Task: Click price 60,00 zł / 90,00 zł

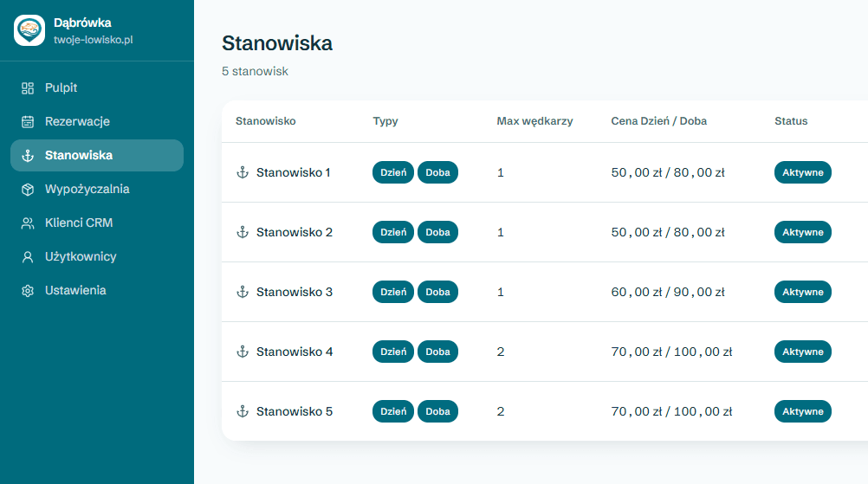Action: (x=668, y=292)
